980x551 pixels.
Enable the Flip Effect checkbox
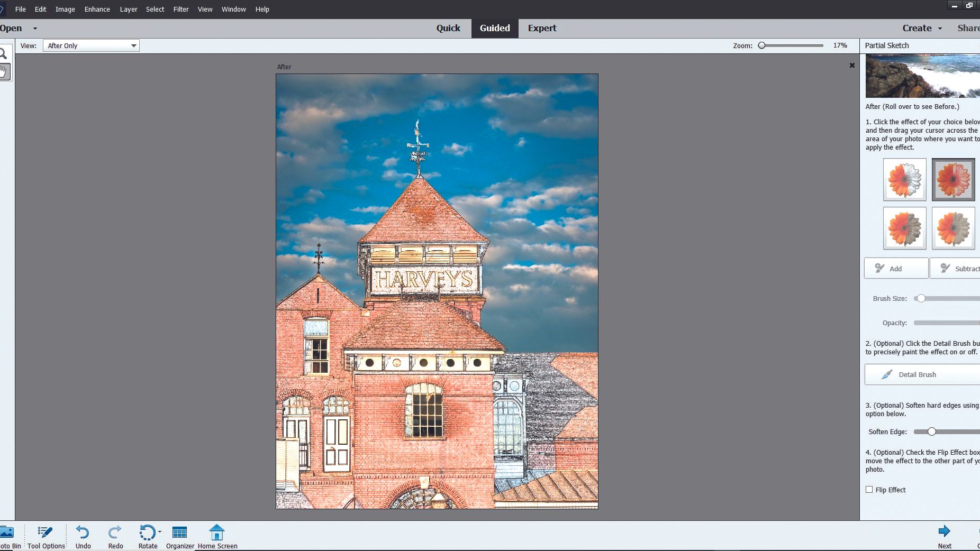pos(869,490)
